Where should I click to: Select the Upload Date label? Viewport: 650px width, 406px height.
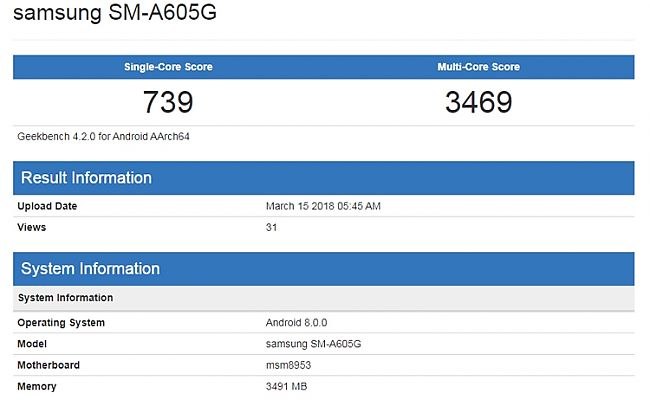tap(47, 206)
